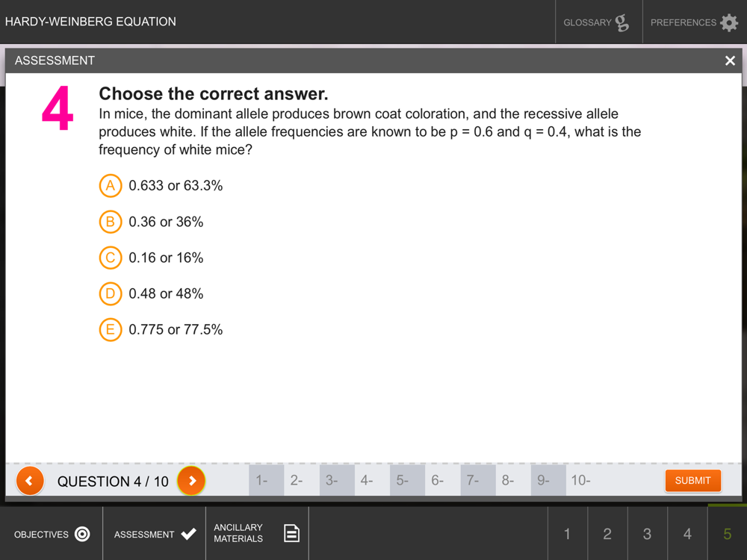747x560 pixels.
Task: Open Preferences gear icon
Action: click(x=729, y=22)
